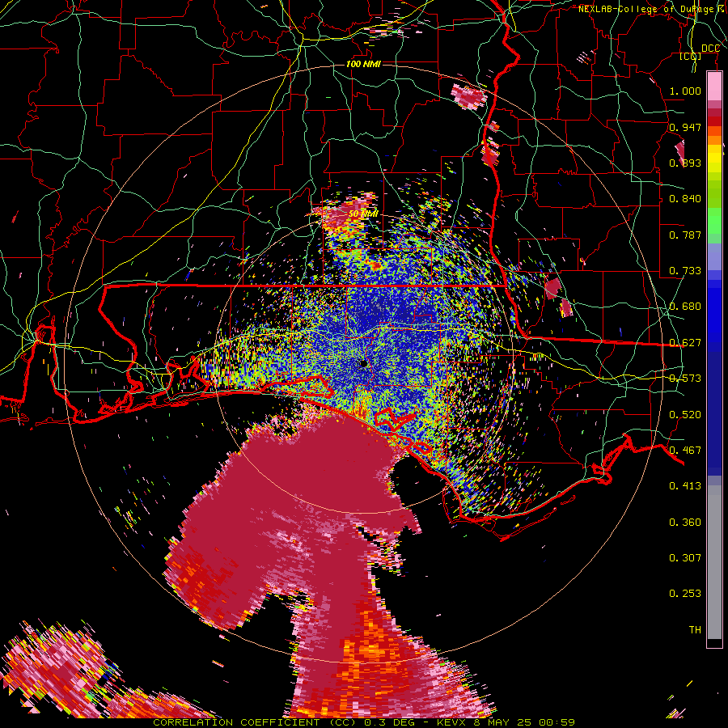Click the 0.520 legend value
Screen dimensions: 728x728
point(685,414)
